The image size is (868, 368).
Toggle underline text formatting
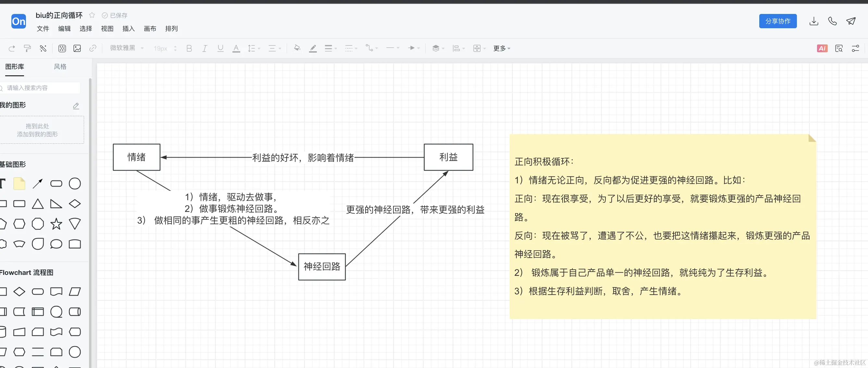[x=220, y=48]
